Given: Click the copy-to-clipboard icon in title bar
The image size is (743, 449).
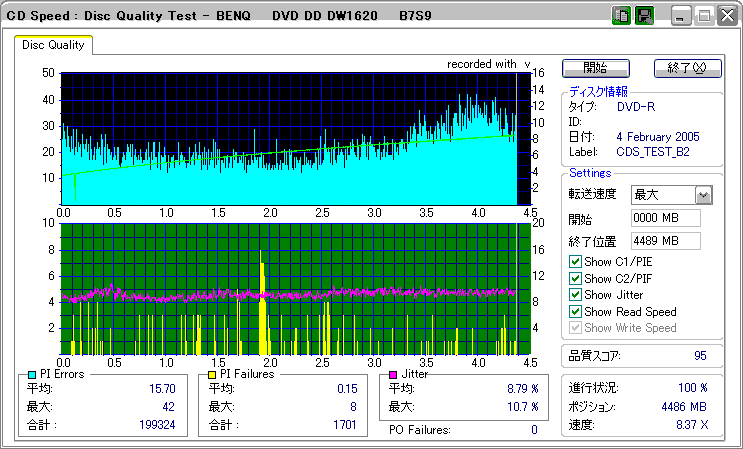Looking at the screenshot, I should (x=621, y=16).
